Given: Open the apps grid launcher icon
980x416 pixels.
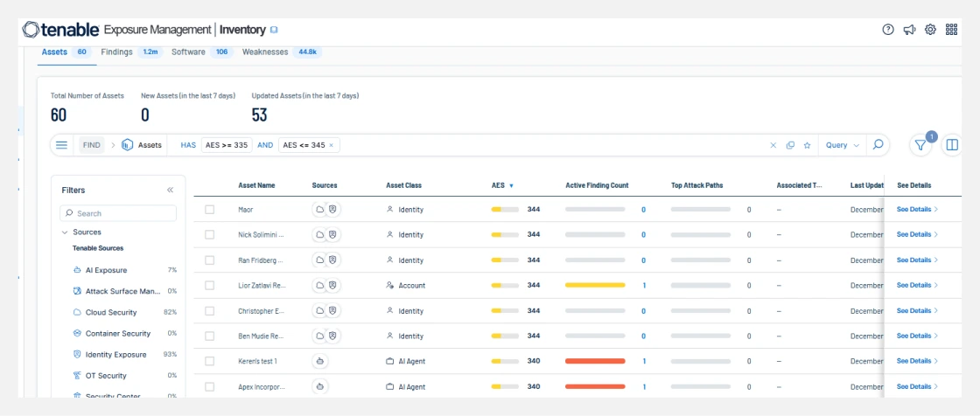Looking at the screenshot, I should pos(952,30).
